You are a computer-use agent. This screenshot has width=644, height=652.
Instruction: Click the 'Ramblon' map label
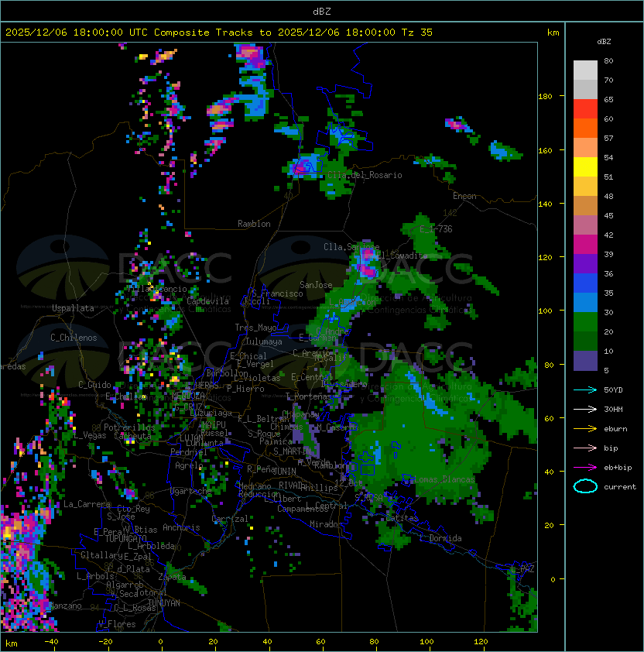[x=254, y=224]
